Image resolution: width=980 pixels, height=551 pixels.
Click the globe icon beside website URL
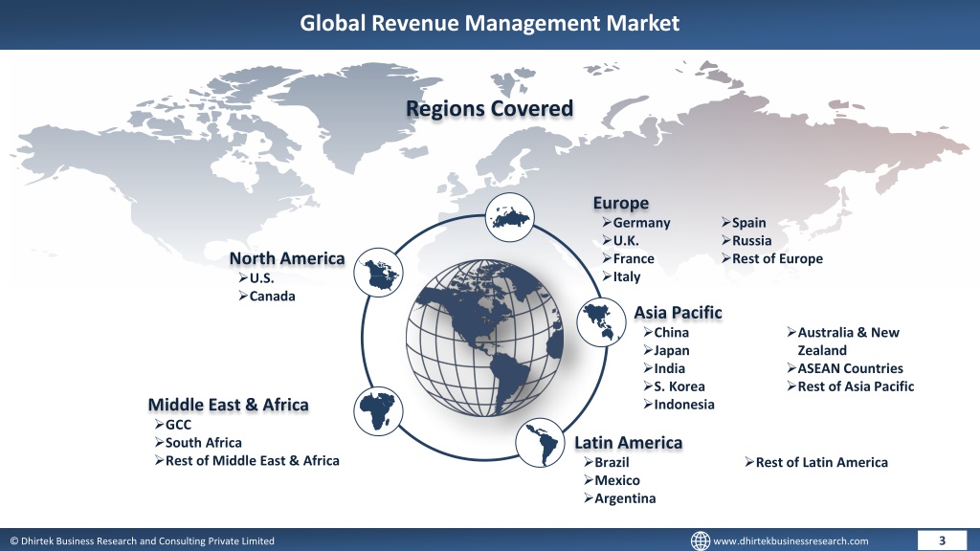700,541
